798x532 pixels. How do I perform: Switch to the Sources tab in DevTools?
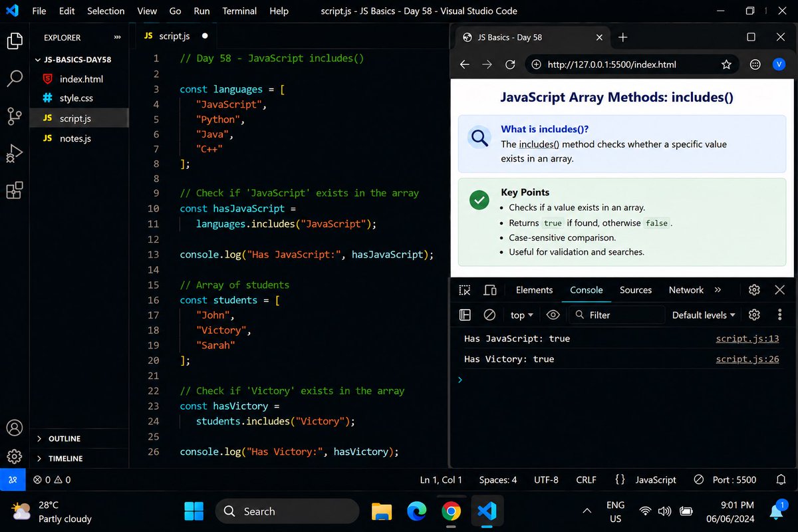tap(636, 290)
